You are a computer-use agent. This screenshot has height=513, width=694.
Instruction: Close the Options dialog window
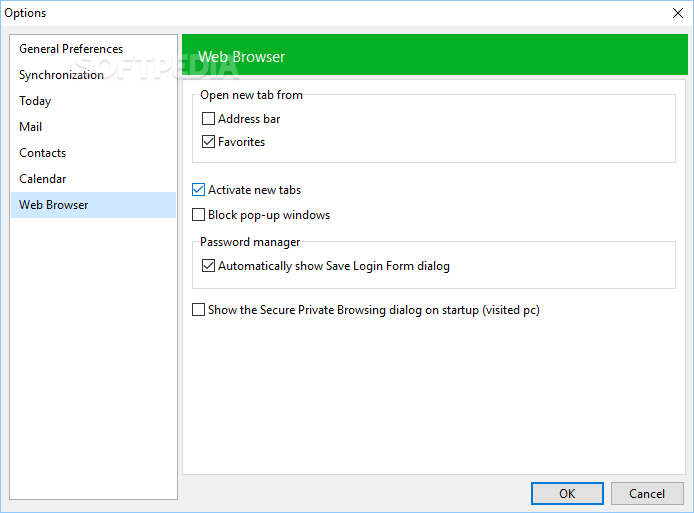coord(678,13)
